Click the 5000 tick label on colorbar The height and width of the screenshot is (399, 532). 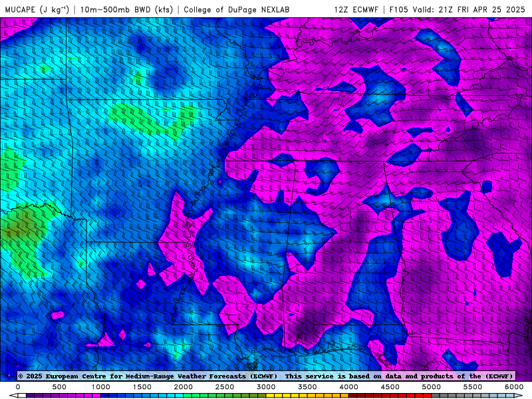click(x=431, y=387)
